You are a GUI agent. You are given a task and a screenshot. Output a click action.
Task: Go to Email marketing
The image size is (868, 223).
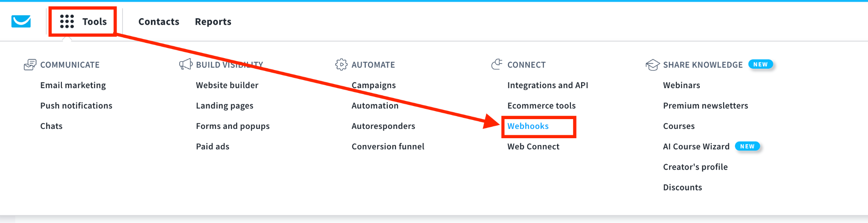(73, 85)
